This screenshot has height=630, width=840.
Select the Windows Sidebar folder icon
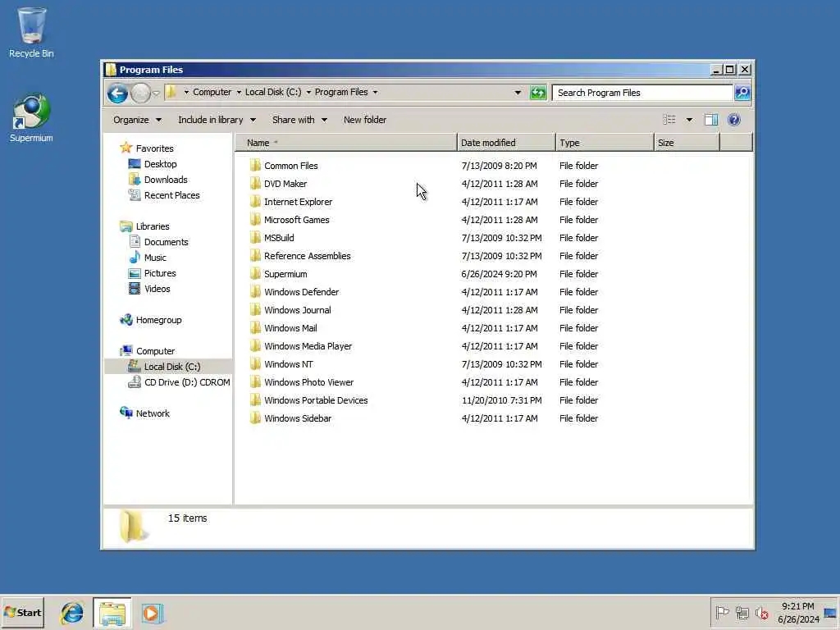click(x=256, y=418)
